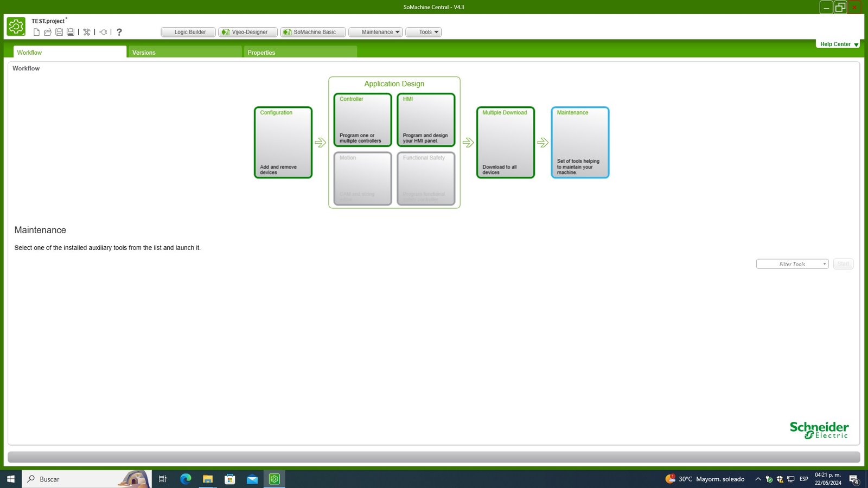
Task: Click the key with green check tray icon
Action: 769,479
